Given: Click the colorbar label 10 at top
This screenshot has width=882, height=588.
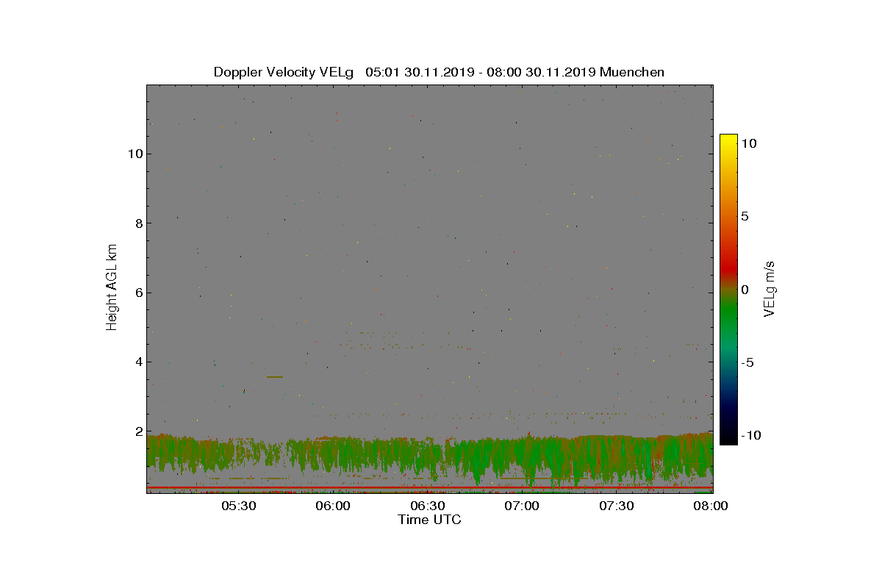Looking at the screenshot, I should tap(749, 144).
